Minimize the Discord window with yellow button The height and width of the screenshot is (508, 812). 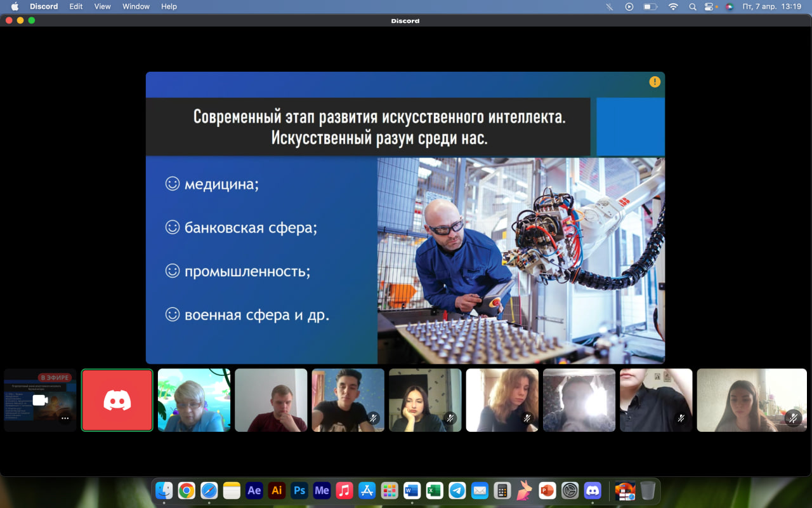click(x=20, y=21)
